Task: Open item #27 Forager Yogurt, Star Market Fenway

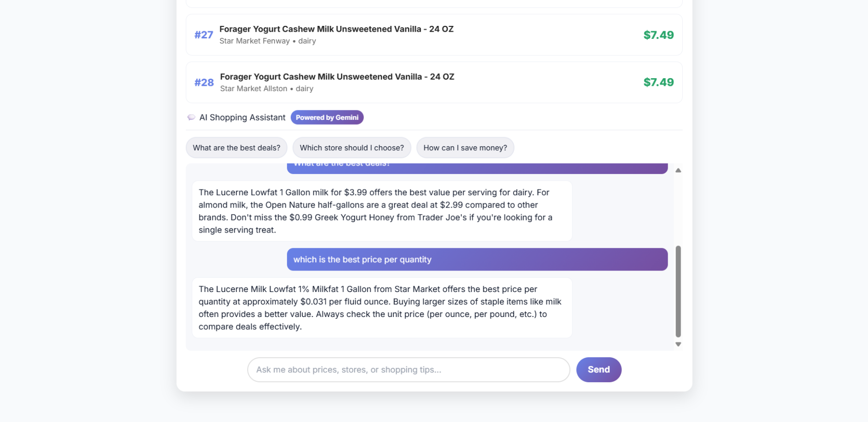Action: tap(434, 35)
